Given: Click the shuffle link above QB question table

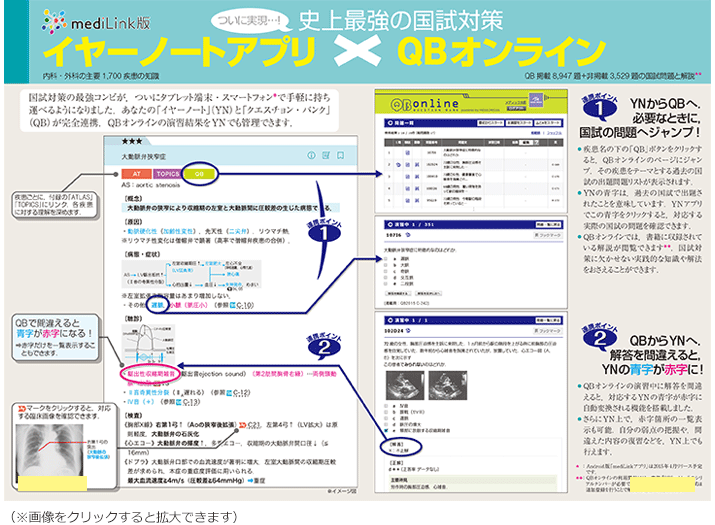Looking at the screenshot, I should point(554,133).
